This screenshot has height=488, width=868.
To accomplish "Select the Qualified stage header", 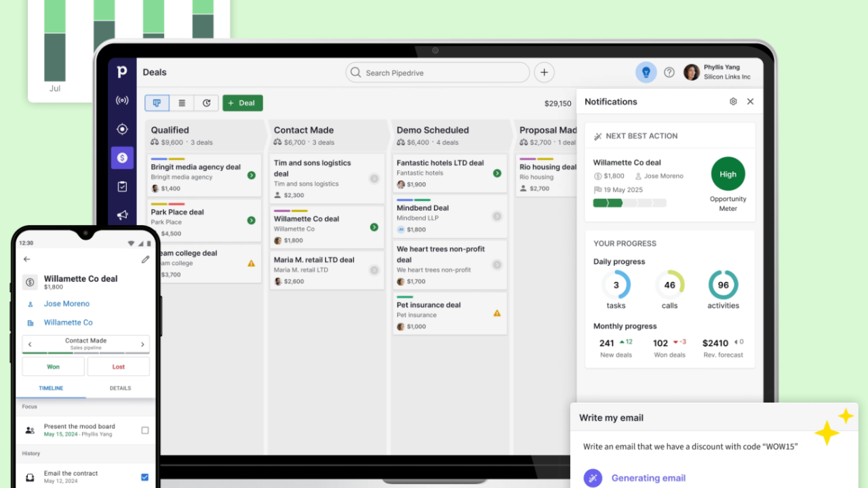I will pyautogui.click(x=204, y=135).
